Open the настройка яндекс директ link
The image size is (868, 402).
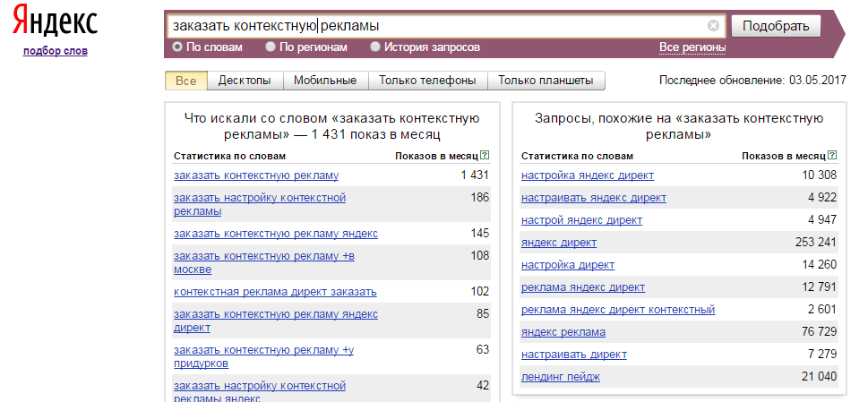click(x=588, y=175)
